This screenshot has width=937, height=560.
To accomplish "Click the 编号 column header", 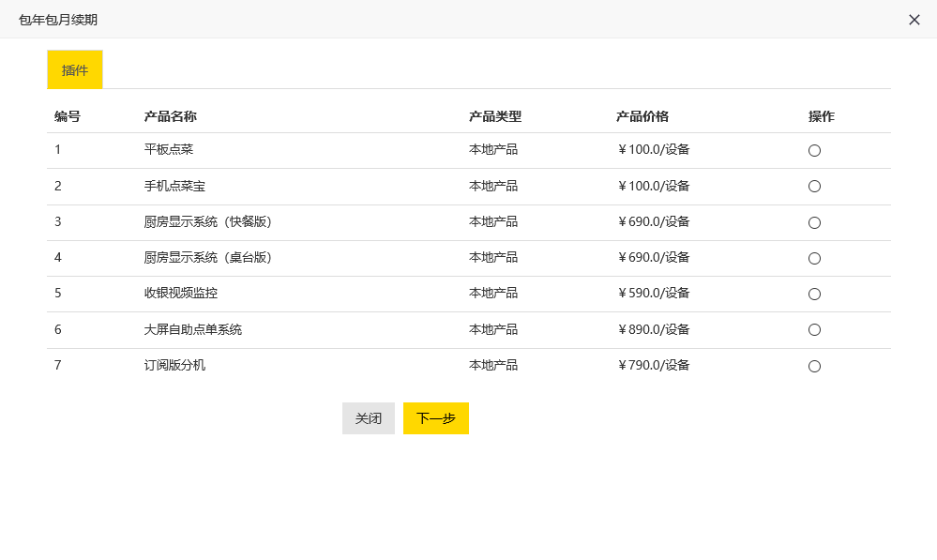I will (68, 116).
